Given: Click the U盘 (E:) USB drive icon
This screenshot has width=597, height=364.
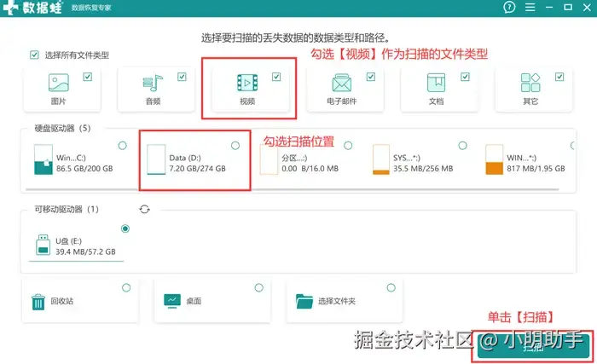Looking at the screenshot, I should [x=43, y=245].
